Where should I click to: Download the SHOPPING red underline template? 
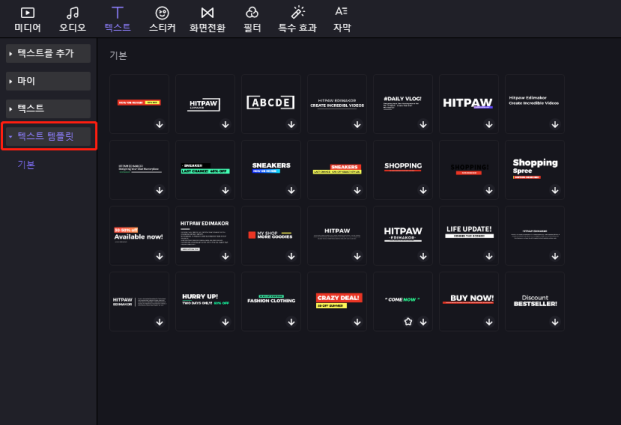[423, 191]
